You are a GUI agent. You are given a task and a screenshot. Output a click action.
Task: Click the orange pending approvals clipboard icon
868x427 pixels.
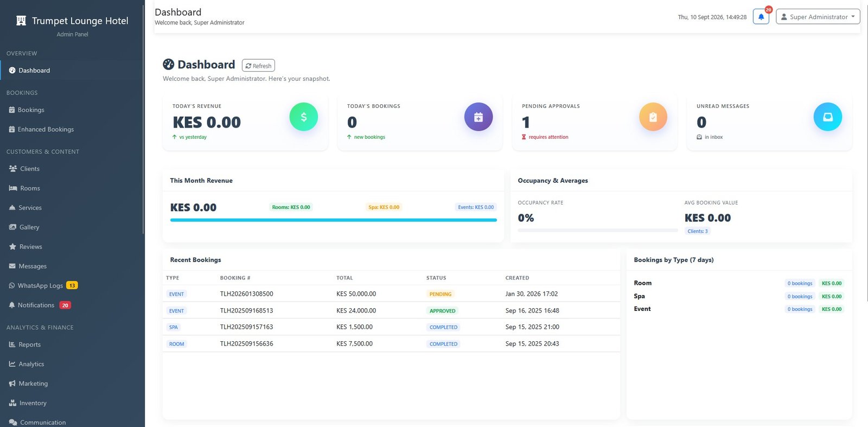point(653,117)
